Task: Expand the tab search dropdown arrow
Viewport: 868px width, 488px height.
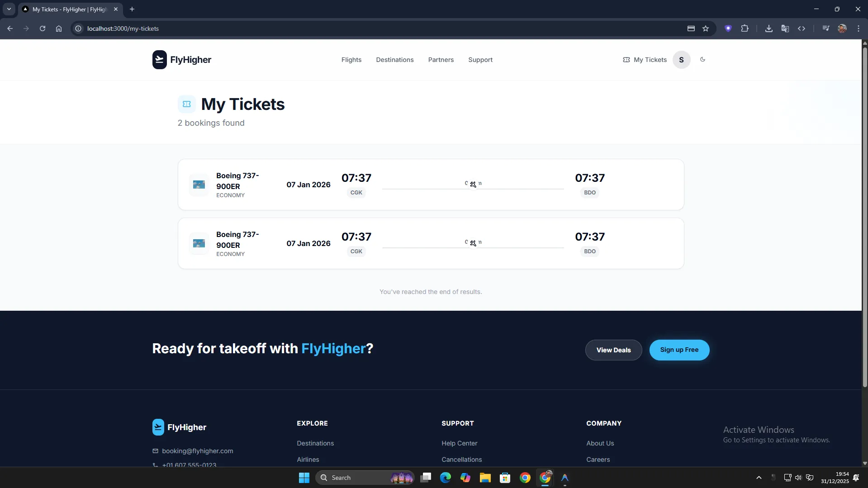Action: (9, 9)
